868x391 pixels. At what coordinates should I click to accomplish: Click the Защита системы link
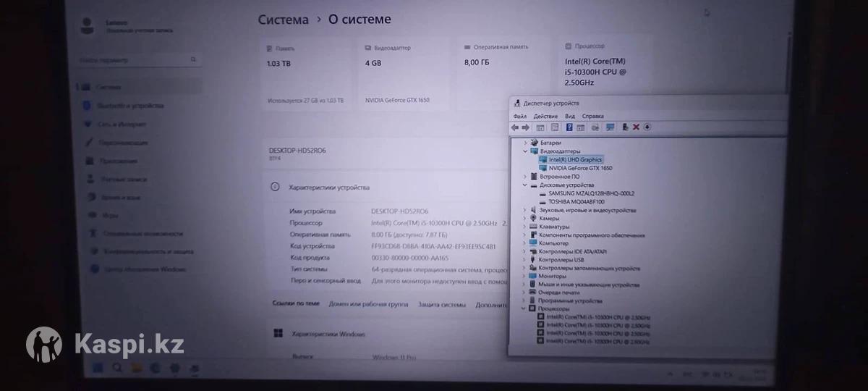441,305
